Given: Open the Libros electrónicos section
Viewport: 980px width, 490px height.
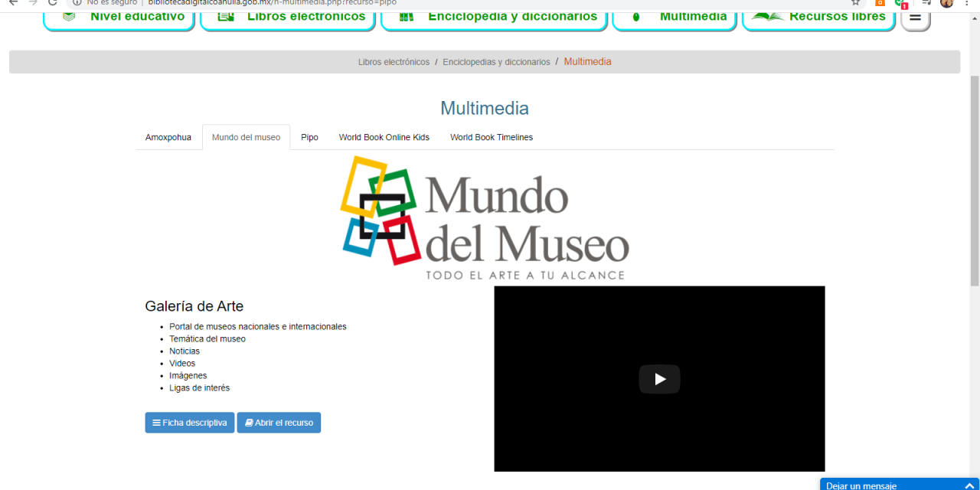Looking at the screenshot, I should point(288,16).
